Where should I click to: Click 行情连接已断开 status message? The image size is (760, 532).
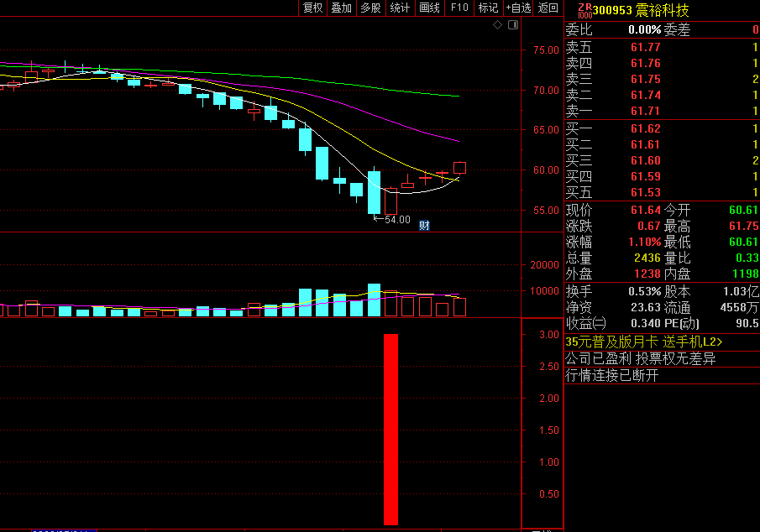612,375
